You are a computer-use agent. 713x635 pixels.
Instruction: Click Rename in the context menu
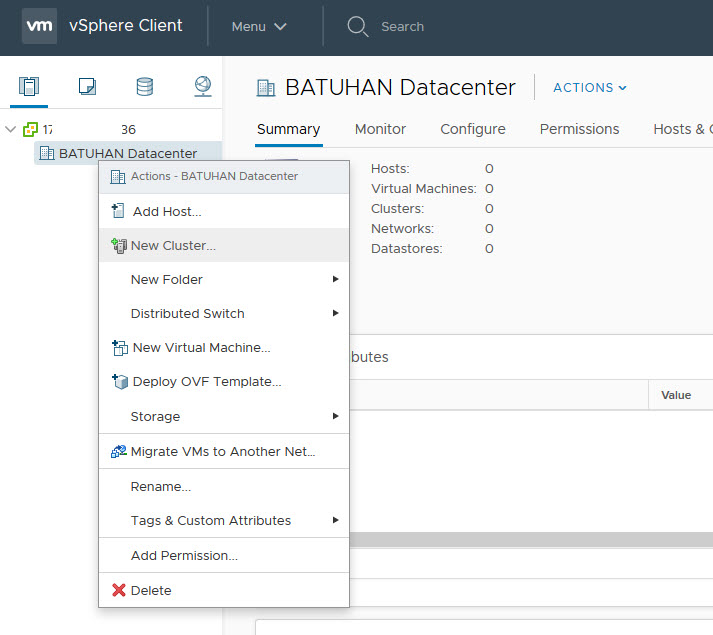160,487
